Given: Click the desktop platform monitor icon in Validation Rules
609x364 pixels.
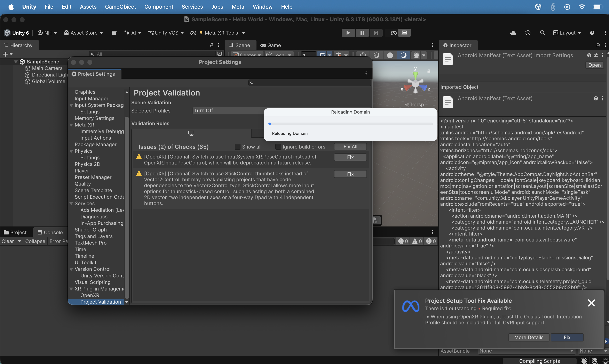Looking at the screenshot, I should [191, 133].
